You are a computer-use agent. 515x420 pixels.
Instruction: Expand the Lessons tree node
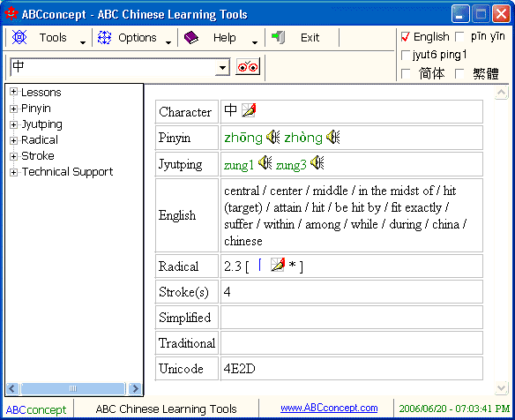pos(13,92)
